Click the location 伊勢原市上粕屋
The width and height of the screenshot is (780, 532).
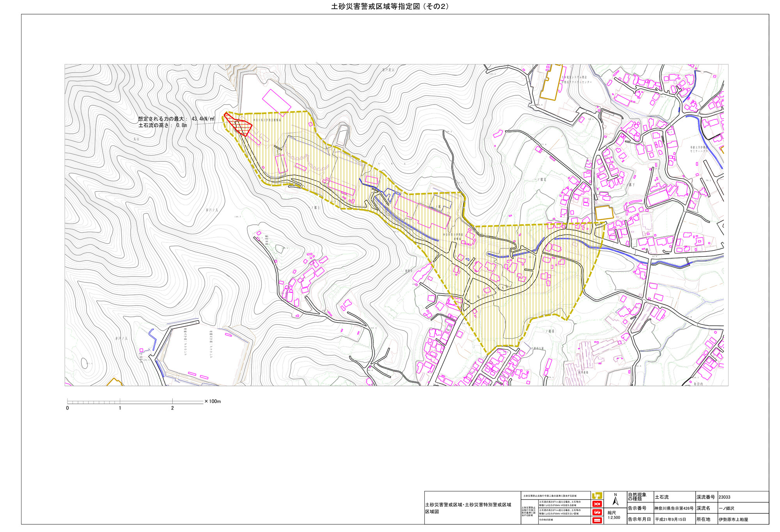[x=733, y=520]
